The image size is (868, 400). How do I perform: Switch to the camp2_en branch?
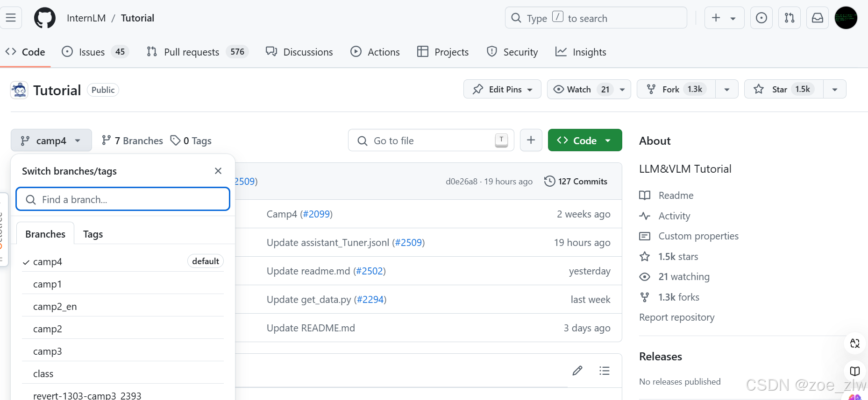coord(123,306)
